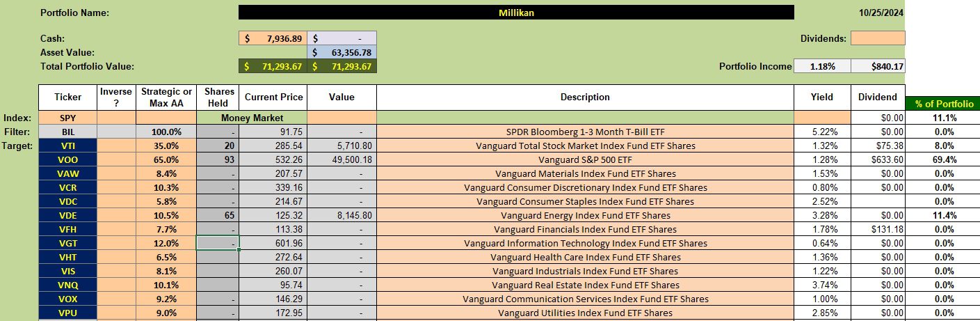980x321 pixels.
Task: Select the VOX ticker cell
Action: (x=67, y=299)
